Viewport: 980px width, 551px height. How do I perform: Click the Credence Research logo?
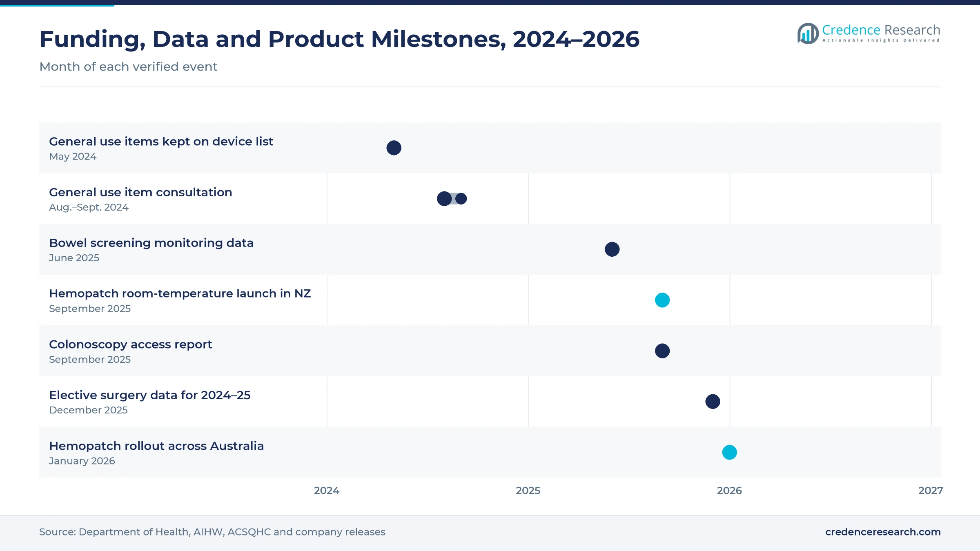(x=869, y=33)
